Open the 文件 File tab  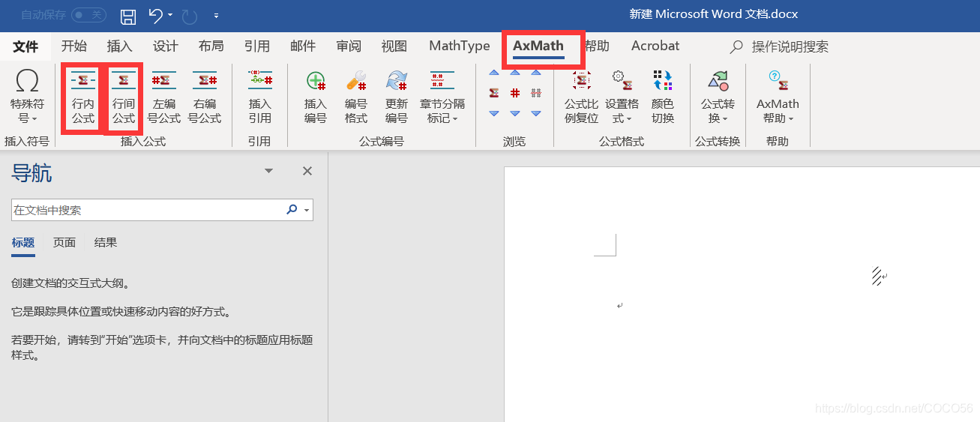coord(25,46)
